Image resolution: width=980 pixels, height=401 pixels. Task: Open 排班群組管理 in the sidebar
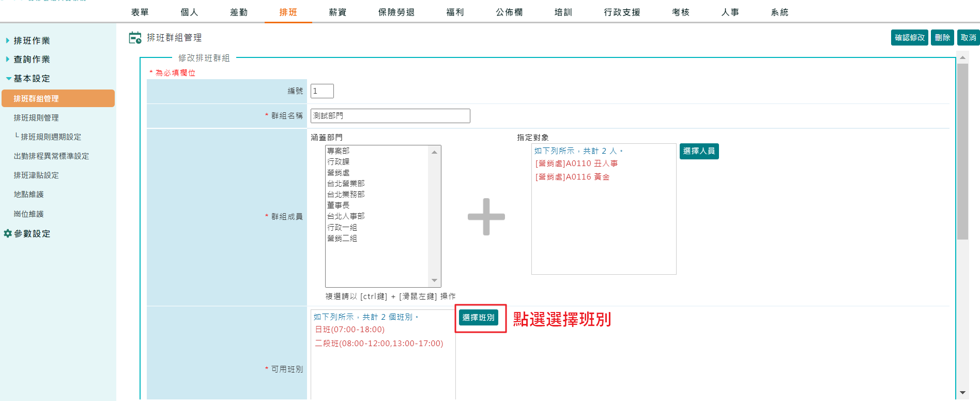(58, 98)
